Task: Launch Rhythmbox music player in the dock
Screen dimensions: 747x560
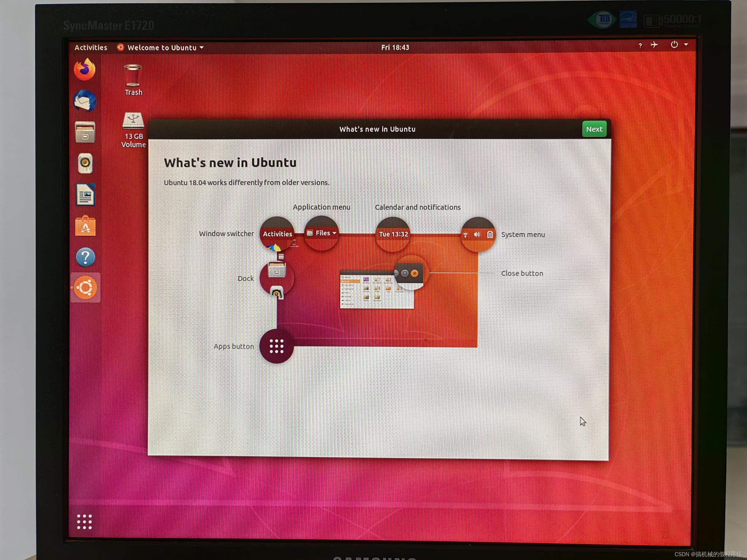Action: click(85, 163)
